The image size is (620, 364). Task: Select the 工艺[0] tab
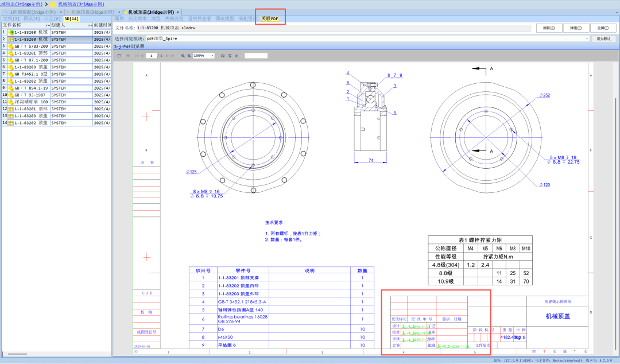[x=52, y=18]
